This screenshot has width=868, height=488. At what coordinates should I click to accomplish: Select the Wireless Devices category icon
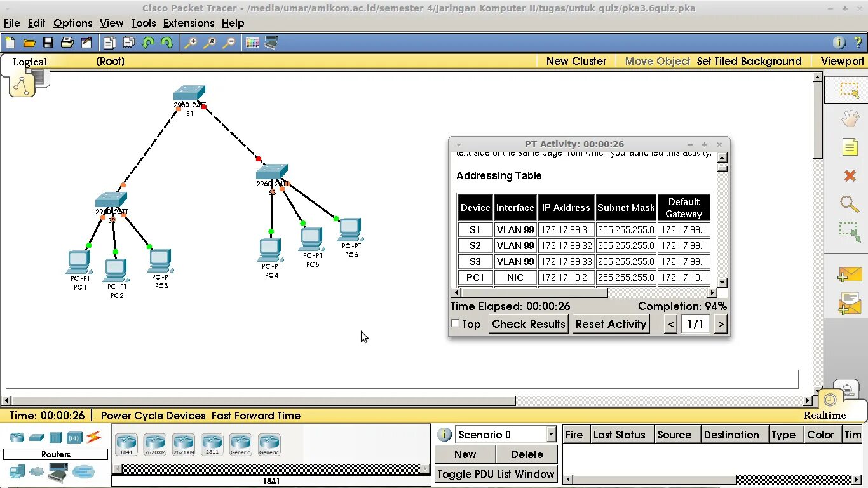(74, 437)
